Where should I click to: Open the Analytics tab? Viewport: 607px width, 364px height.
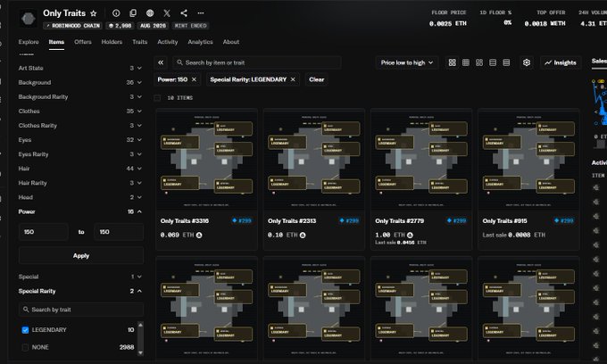tap(201, 42)
